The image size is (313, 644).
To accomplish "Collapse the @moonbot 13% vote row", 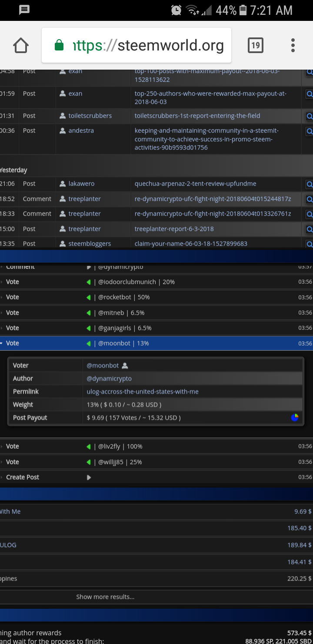I will (x=156, y=343).
